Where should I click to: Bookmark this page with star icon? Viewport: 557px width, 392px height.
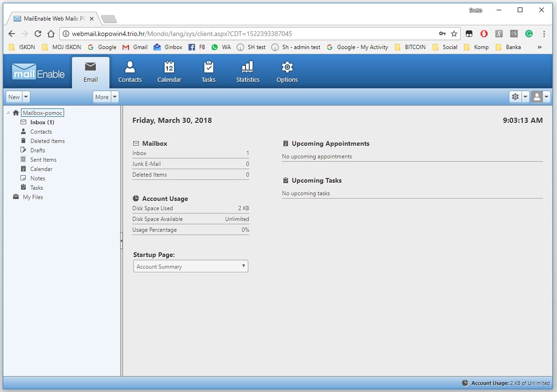point(454,34)
